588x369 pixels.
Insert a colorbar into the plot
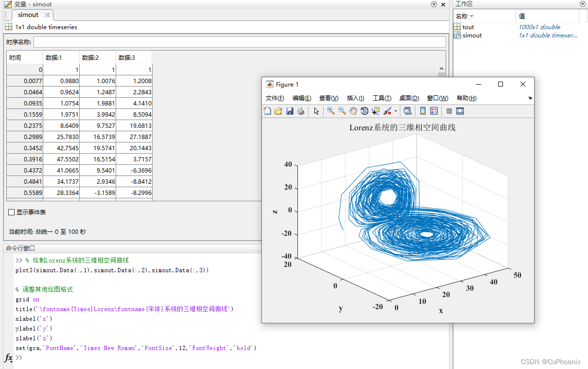422,111
